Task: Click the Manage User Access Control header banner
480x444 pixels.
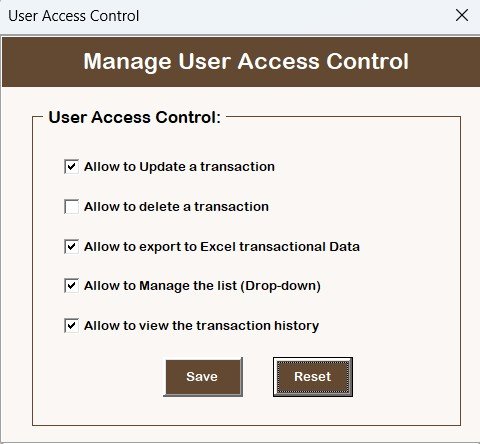Action: 241,62
